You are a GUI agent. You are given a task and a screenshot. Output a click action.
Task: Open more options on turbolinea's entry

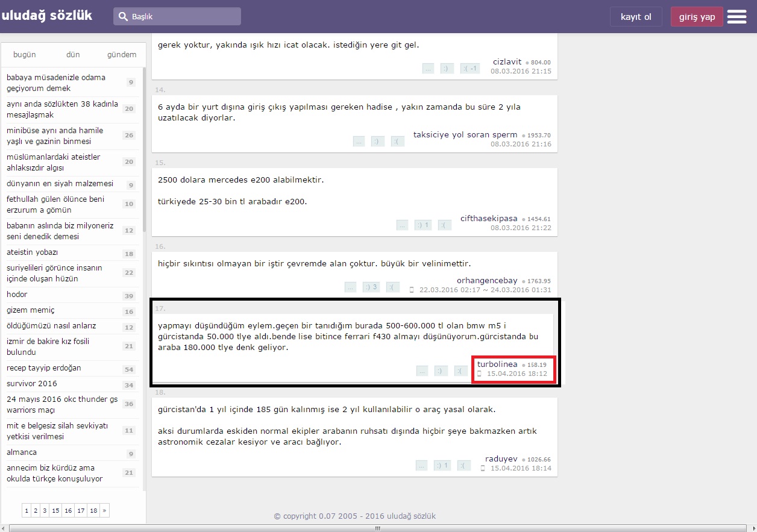(422, 371)
